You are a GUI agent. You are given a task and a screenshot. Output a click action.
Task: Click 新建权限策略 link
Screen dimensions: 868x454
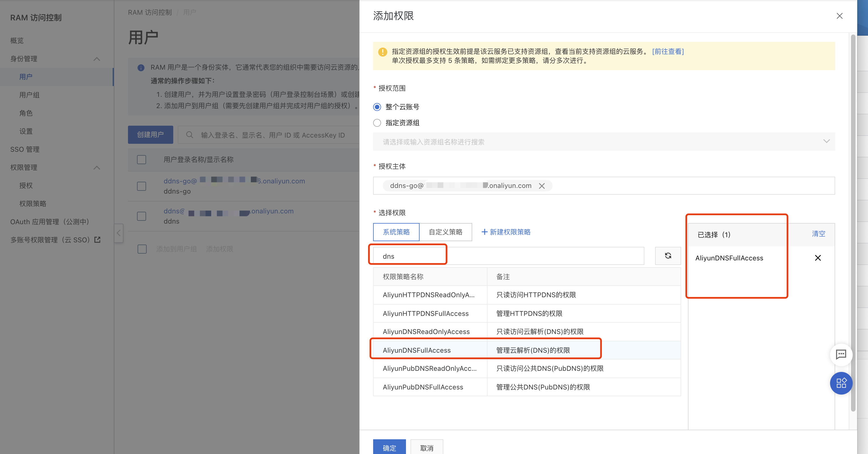(510, 232)
